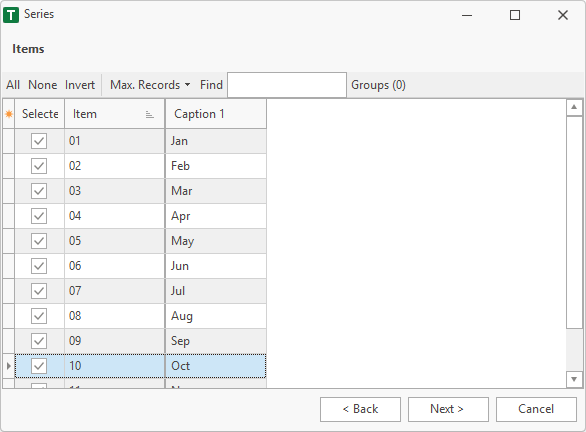586x432 pixels.
Task: Click the row indicator arrow beside item 10
Action: [x=9, y=366]
